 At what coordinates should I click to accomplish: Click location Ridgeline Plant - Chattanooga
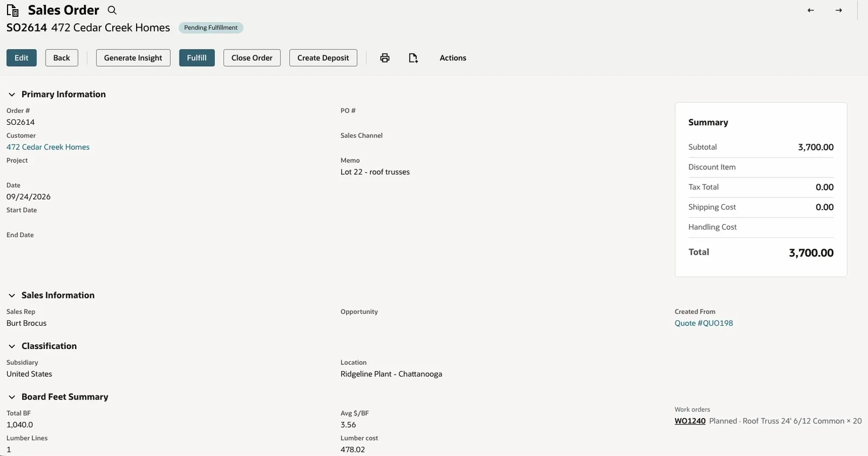click(391, 374)
